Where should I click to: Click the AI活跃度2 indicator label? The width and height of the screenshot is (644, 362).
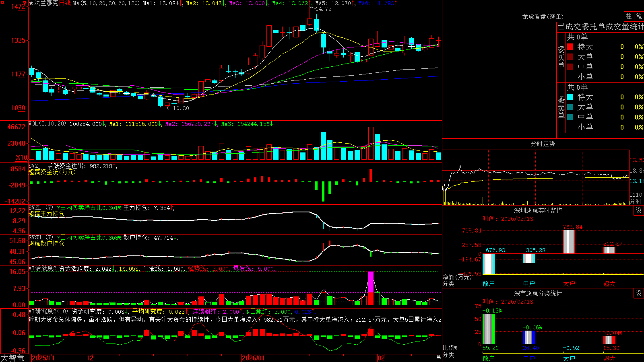click(x=43, y=269)
